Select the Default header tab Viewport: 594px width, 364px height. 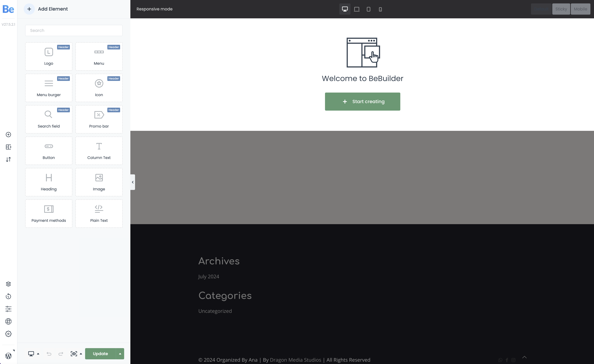[x=541, y=9]
